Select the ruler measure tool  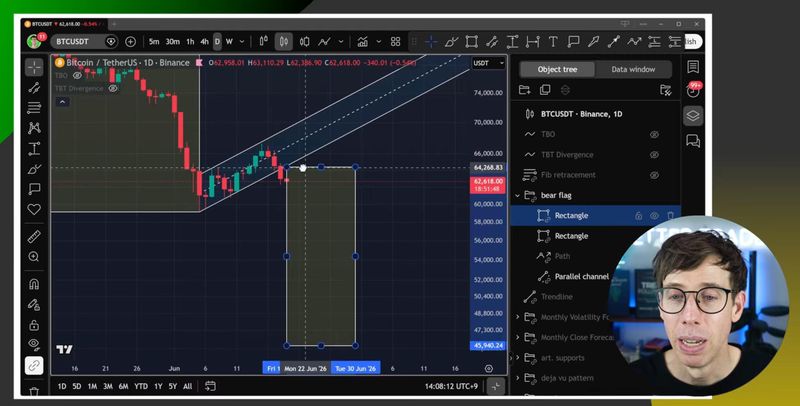[x=34, y=236]
